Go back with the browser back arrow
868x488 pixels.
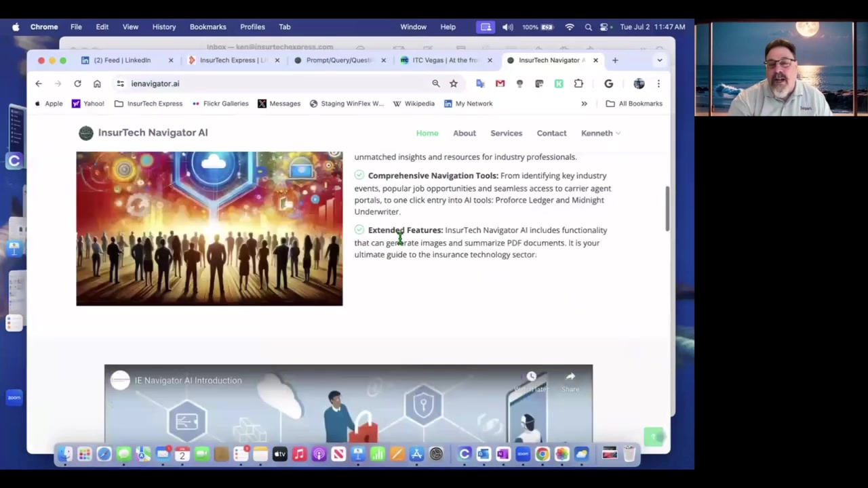coord(39,83)
